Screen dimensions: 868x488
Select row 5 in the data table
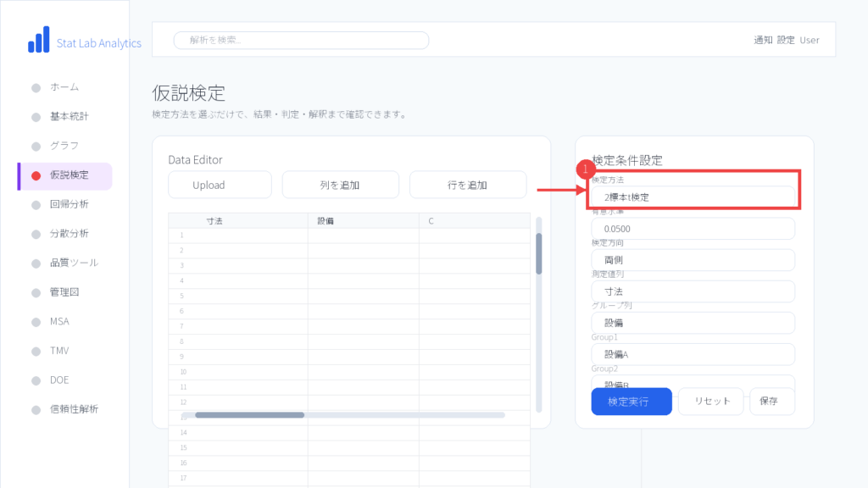349,296
